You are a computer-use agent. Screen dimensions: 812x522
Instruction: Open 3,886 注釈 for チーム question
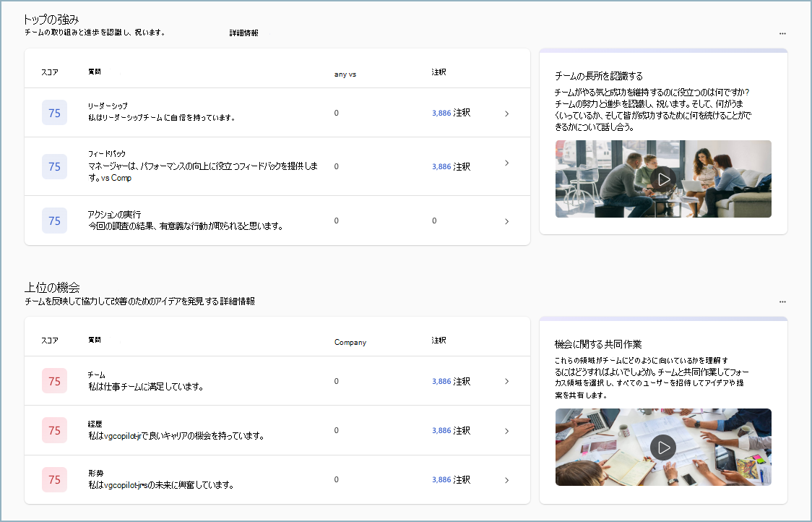coord(450,381)
